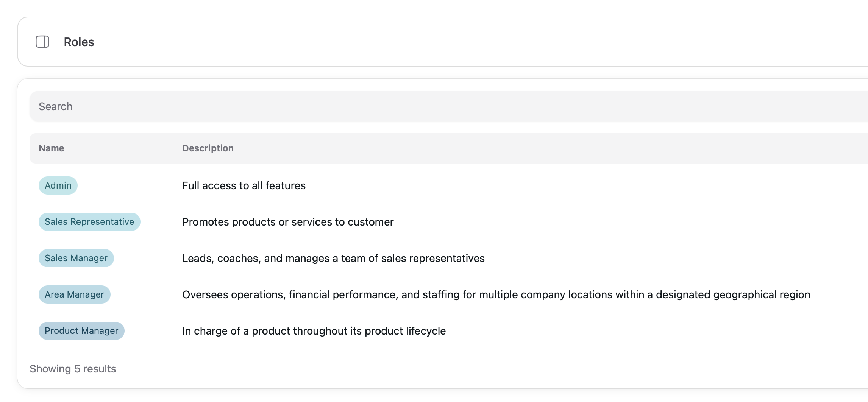868x402 pixels.
Task: Sort by the Description column header
Action: [x=208, y=148]
